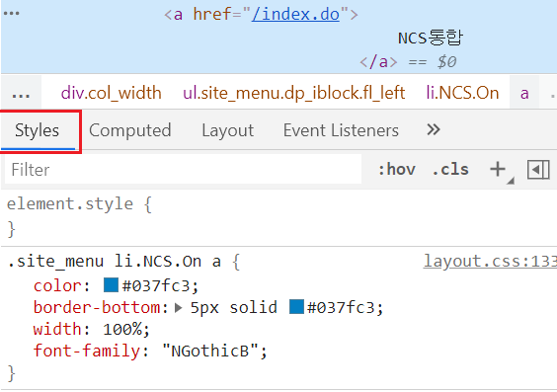
Task: Click the ellipsis beside the anchor node
Action: [x=12, y=14]
